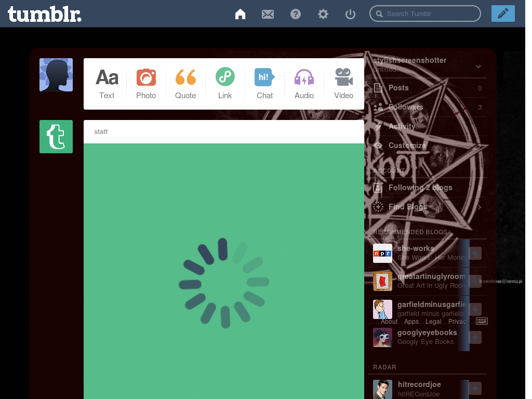This screenshot has width=532, height=399.
Task: Click the garfieldminusgarfield cartoon avatar
Action: pyautogui.click(x=382, y=310)
